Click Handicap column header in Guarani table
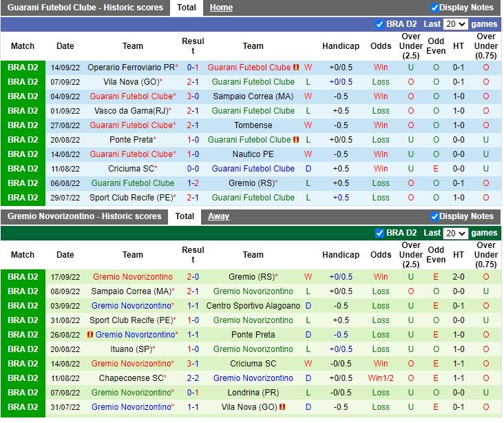Image resolution: width=504 pixels, height=423 pixels. point(341,46)
